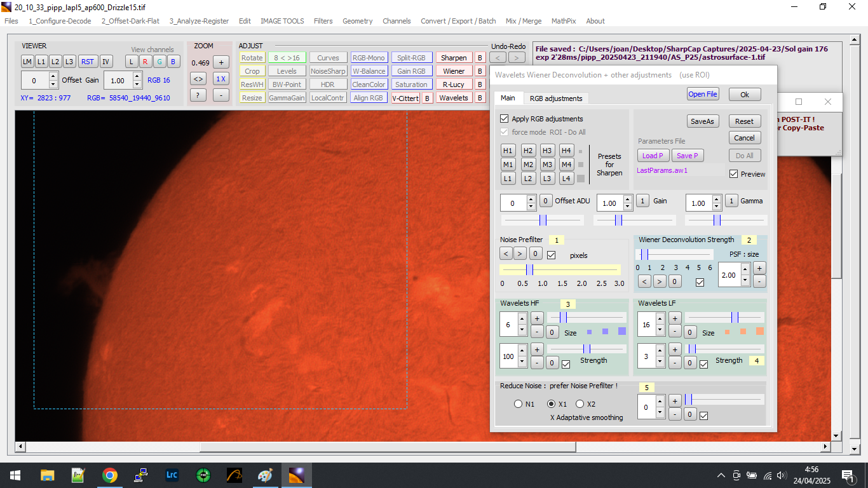The width and height of the screenshot is (868, 488).
Task: Switch to the RGB adjustments tab
Action: coord(555,98)
